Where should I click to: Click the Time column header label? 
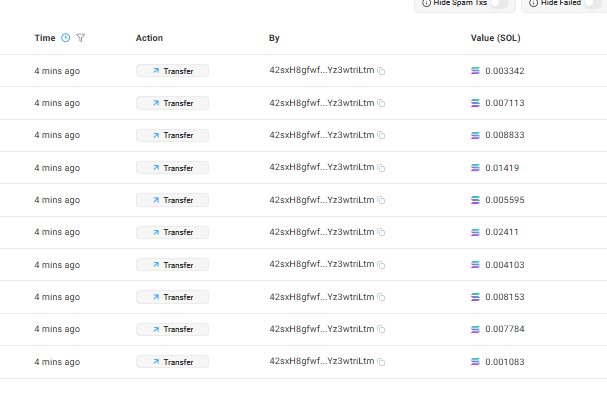click(x=45, y=38)
